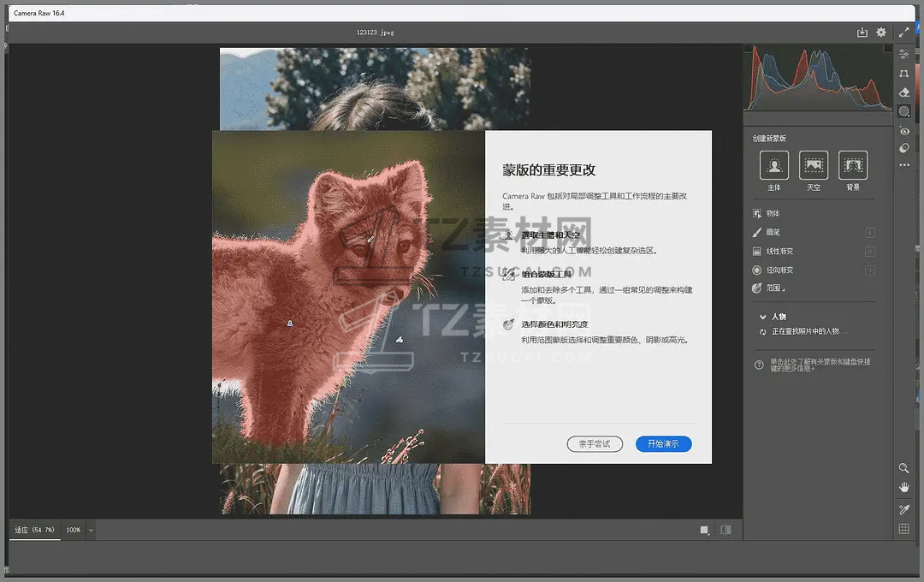Toggle the grid overlay icon
924x582 pixels.
tap(903, 529)
